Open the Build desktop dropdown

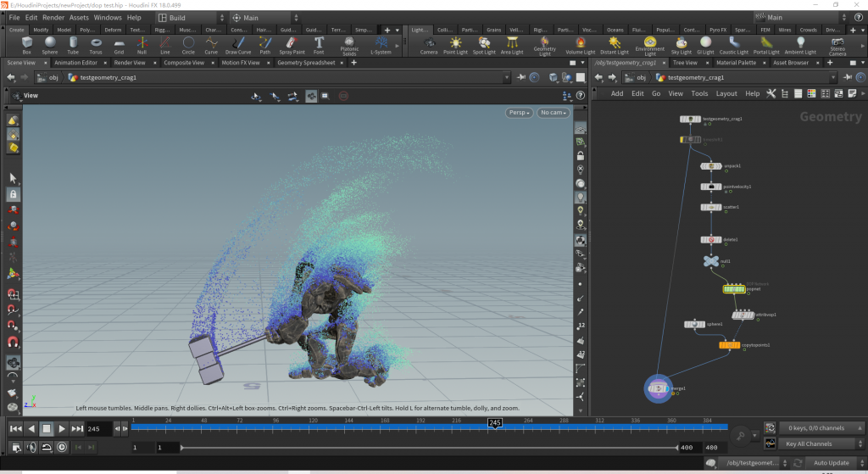192,18
